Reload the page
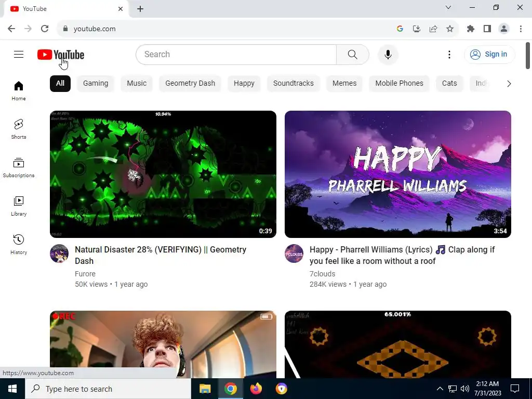 pos(45,29)
